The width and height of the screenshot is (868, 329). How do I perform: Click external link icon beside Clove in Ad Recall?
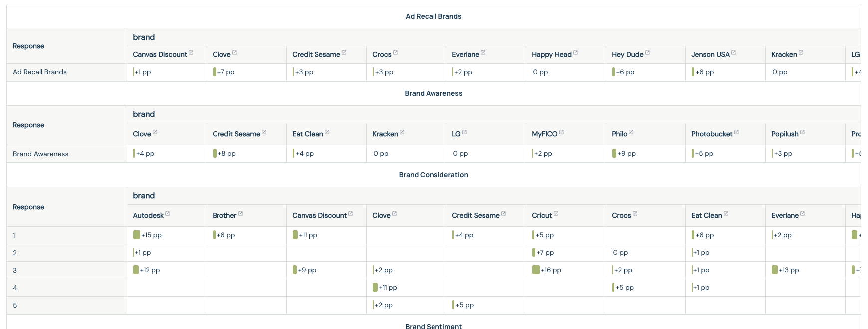tap(234, 52)
